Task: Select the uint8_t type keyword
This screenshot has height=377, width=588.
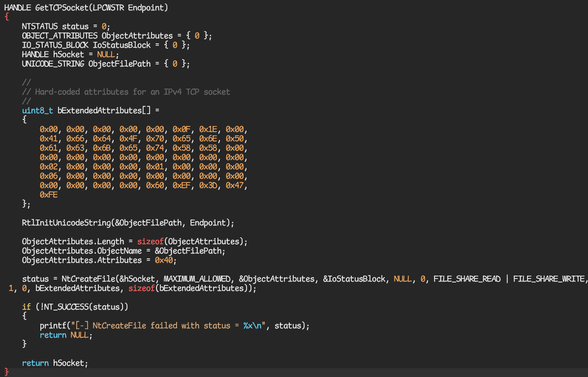Action: pyautogui.click(x=37, y=111)
